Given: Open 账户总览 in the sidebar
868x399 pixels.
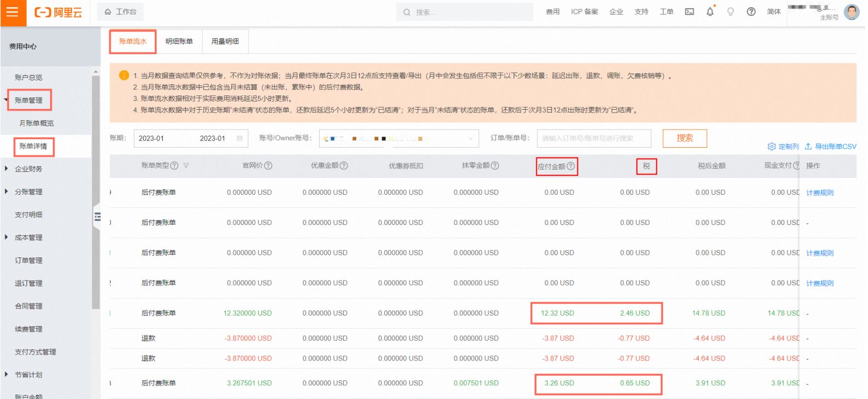Looking at the screenshot, I should pyautogui.click(x=29, y=77).
